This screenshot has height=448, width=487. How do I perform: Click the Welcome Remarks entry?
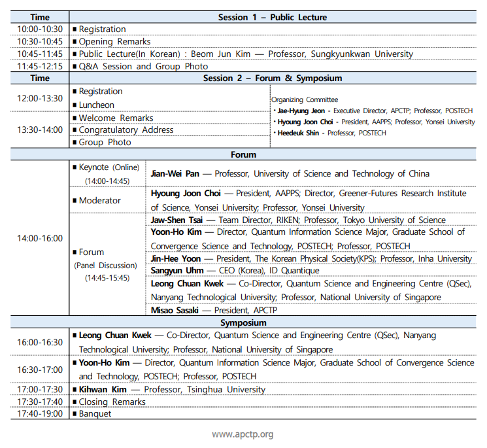116,118
